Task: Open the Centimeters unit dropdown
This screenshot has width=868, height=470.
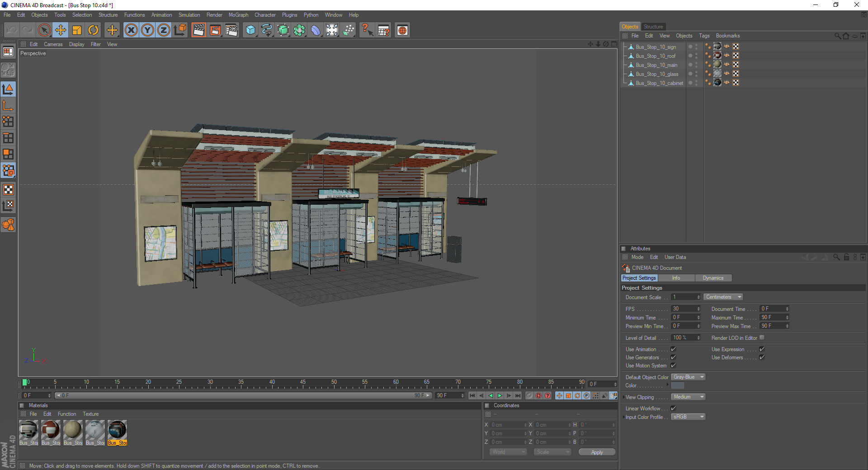Action: pyautogui.click(x=723, y=297)
